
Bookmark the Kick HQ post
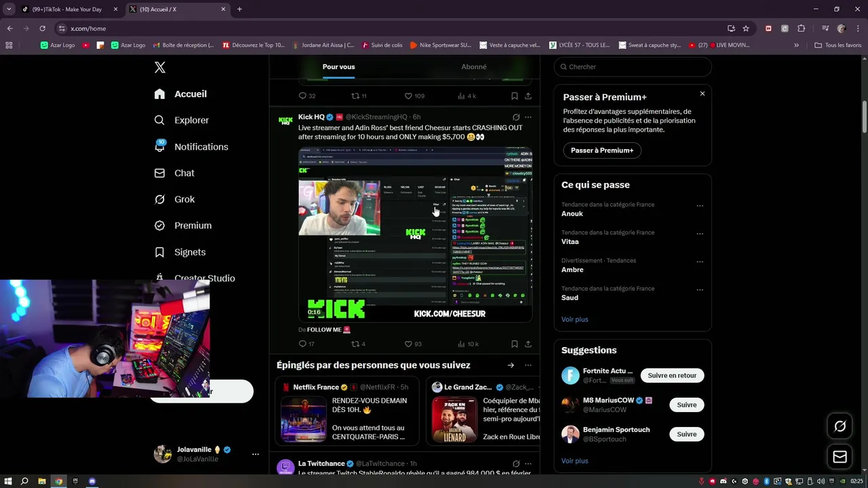pos(515,344)
